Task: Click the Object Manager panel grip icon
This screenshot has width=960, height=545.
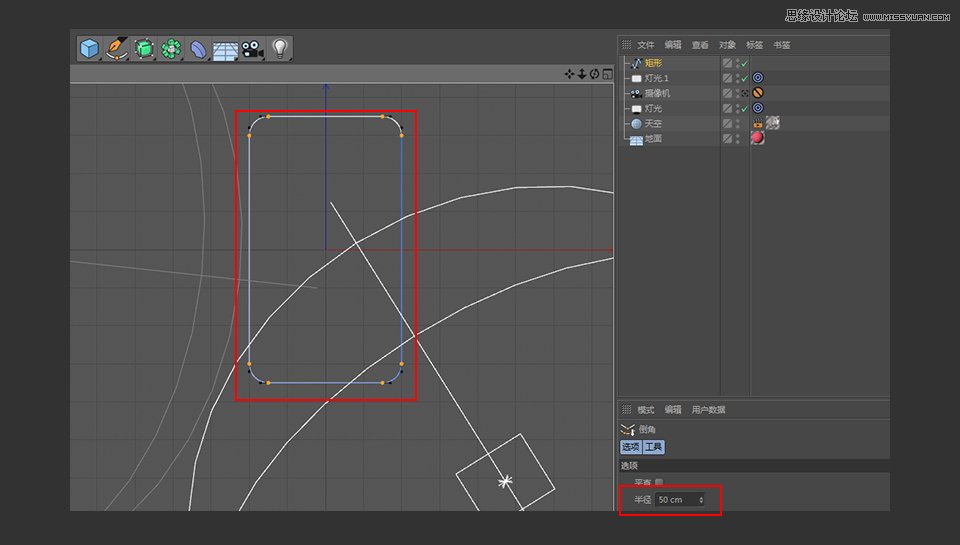Action: pos(626,45)
